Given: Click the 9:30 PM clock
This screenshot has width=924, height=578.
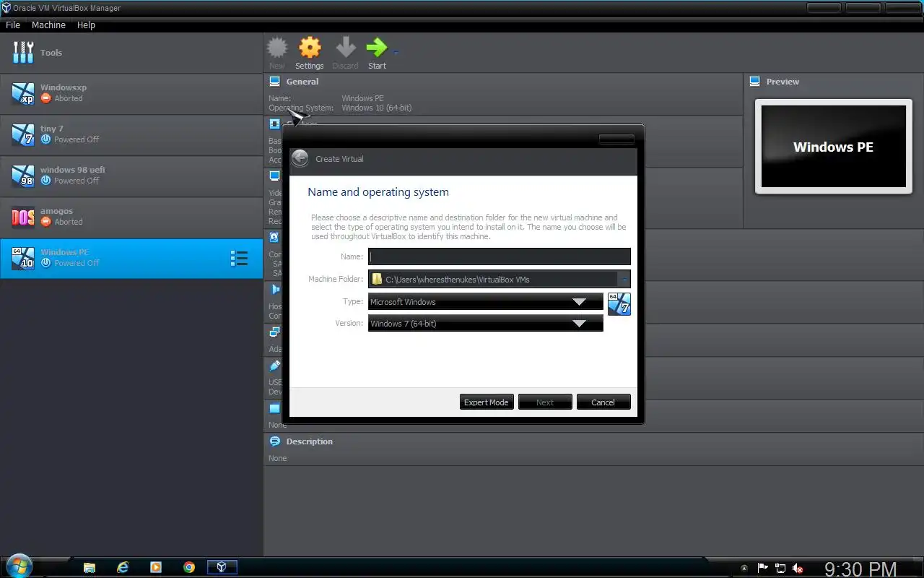Looking at the screenshot, I should click(x=860, y=569).
